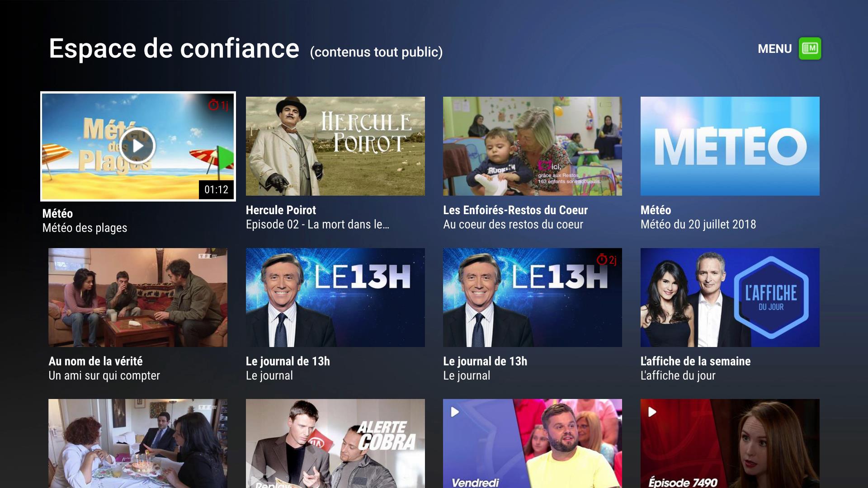This screenshot has width=868, height=488.
Task: Click Météo du 20 juillet 2018 text
Action: [x=698, y=225]
